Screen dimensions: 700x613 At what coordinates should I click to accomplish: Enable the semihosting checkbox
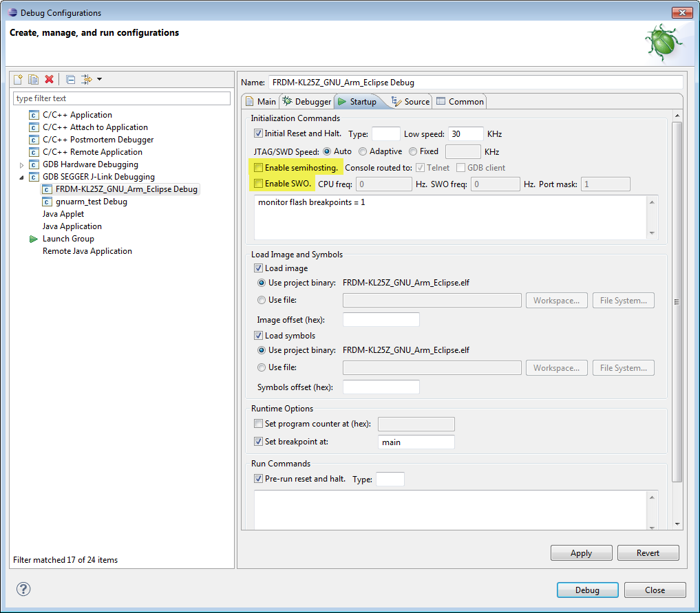pos(259,168)
